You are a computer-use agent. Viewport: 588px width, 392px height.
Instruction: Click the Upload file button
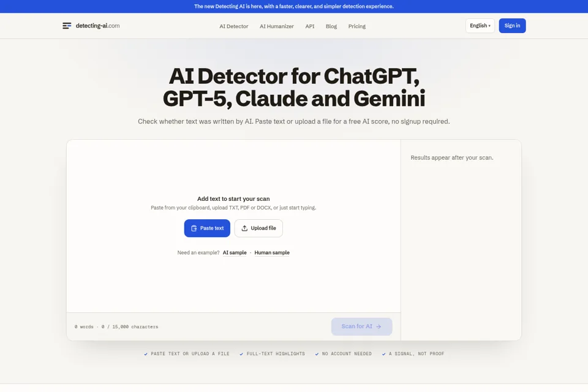[258, 228]
